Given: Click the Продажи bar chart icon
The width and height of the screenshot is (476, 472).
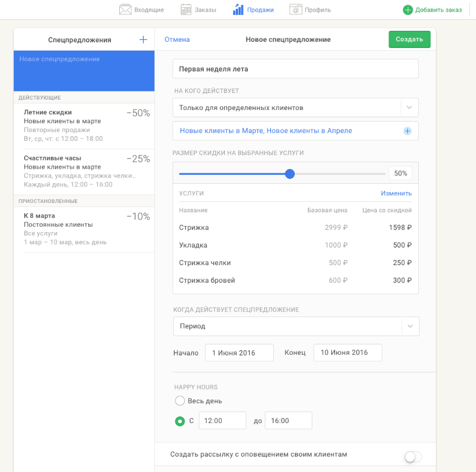Looking at the screenshot, I should pos(238,10).
